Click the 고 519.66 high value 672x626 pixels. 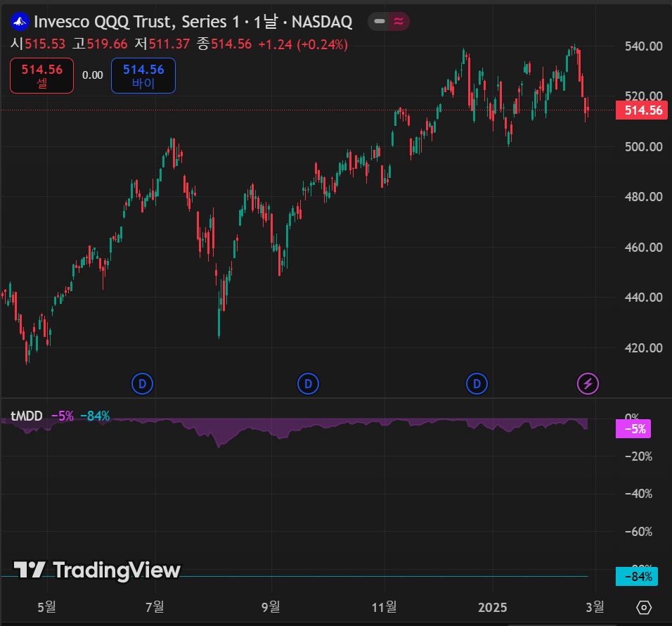coord(100,44)
